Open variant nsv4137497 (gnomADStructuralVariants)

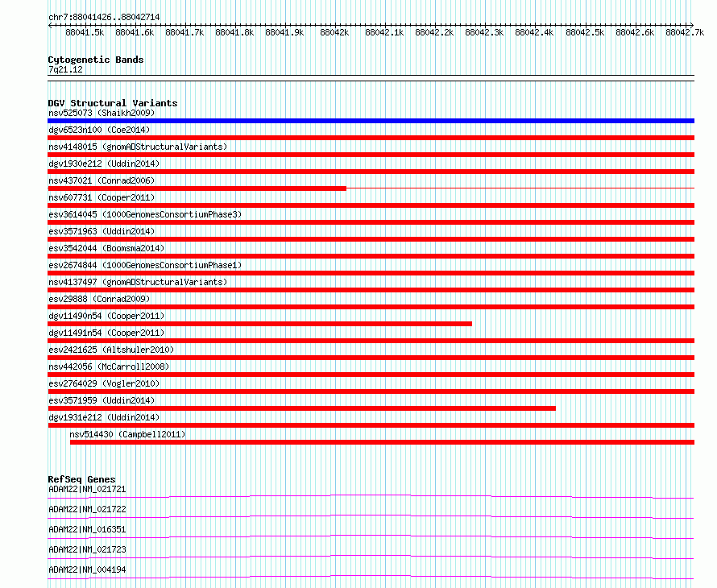click(138, 282)
